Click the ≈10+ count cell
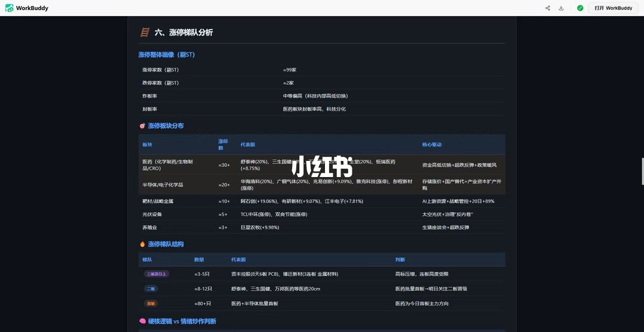 [224, 201]
